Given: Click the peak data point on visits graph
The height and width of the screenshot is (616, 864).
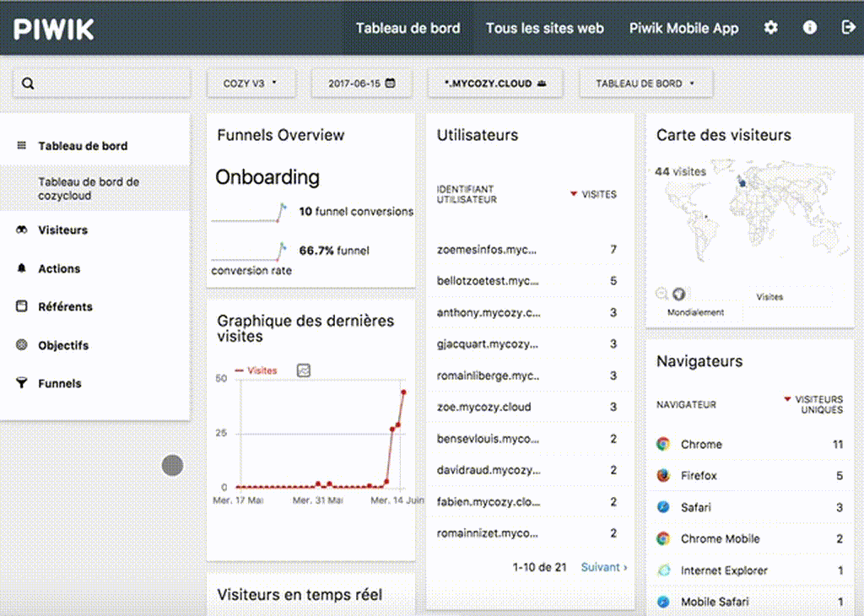Looking at the screenshot, I should (x=404, y=392).
